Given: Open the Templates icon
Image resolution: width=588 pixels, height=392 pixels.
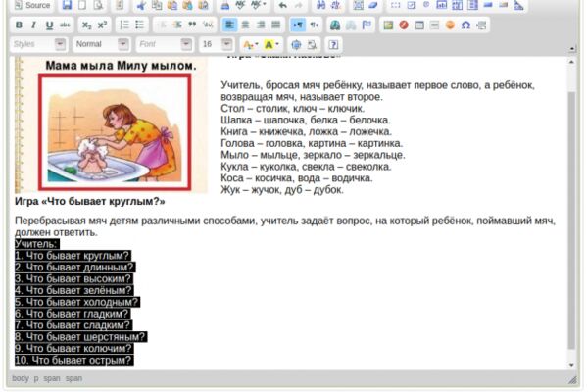Looking at the screenshot, I should coord(120,5).
